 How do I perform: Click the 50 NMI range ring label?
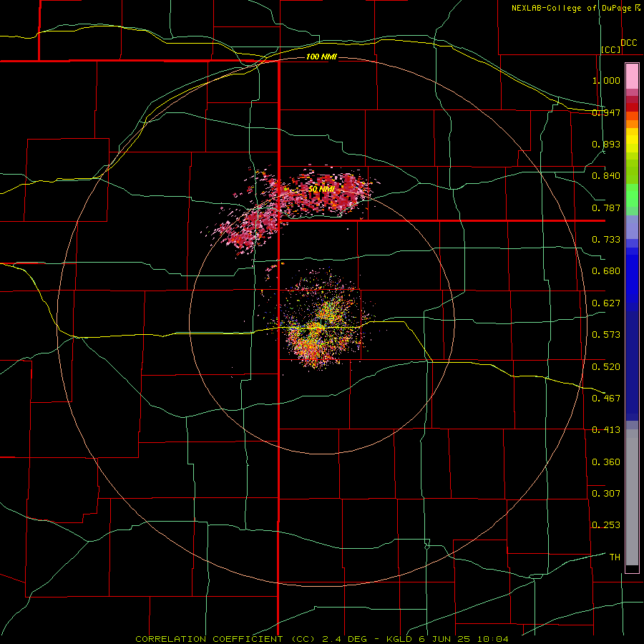321,189
